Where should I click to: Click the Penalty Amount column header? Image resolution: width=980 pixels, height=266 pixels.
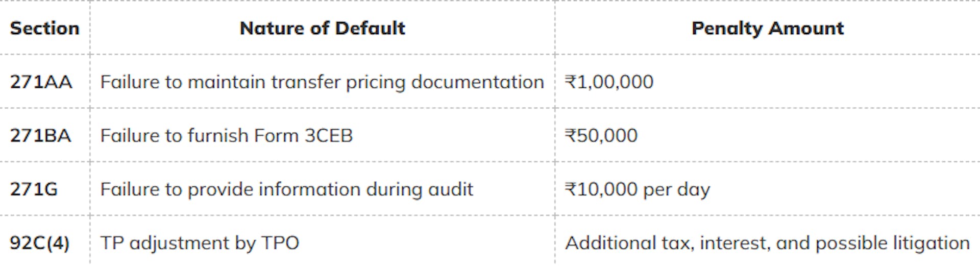767,28
